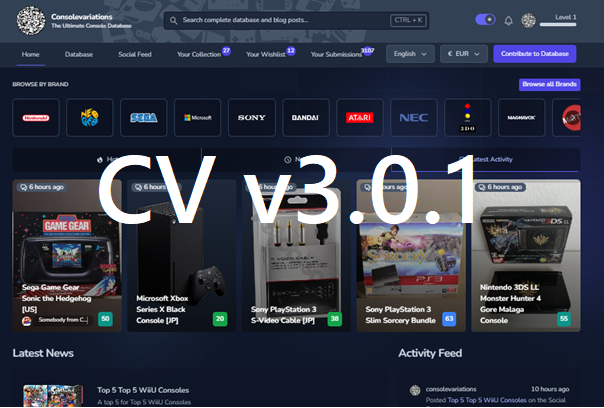Image resolution: width=604 pixels, height=408 pixels.
Task: Select the Sony brand tile
Action: click(252, 118)
